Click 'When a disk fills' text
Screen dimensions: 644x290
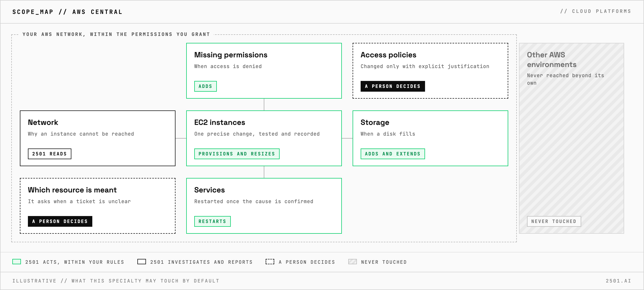tap(388, 134)
